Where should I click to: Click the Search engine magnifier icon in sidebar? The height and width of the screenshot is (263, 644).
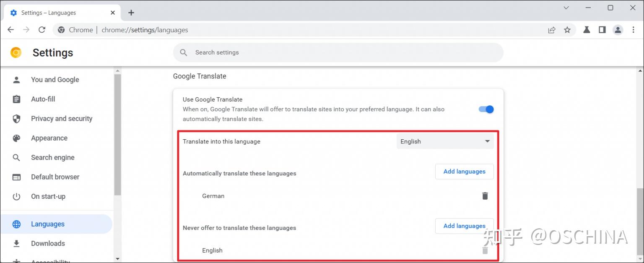coord(16,158)
